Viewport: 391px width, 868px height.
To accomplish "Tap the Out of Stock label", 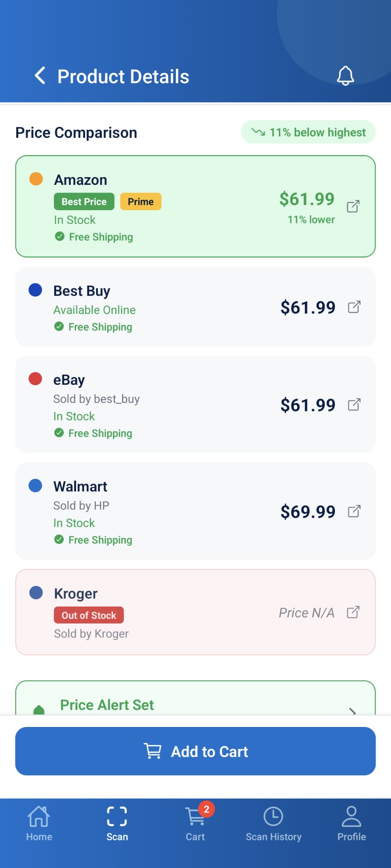I will (89, 615).
